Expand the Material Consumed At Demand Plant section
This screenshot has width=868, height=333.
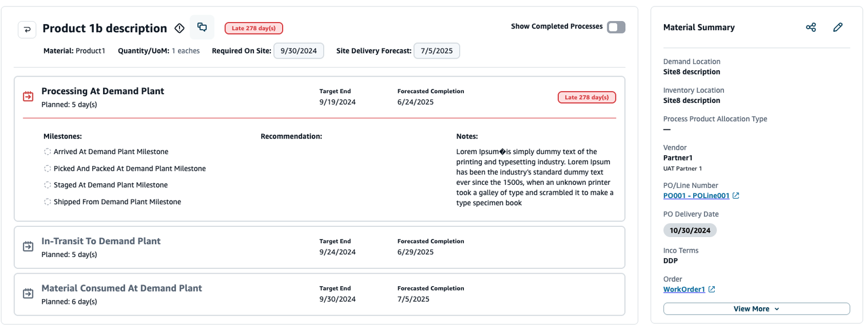(x=121, y=289)
